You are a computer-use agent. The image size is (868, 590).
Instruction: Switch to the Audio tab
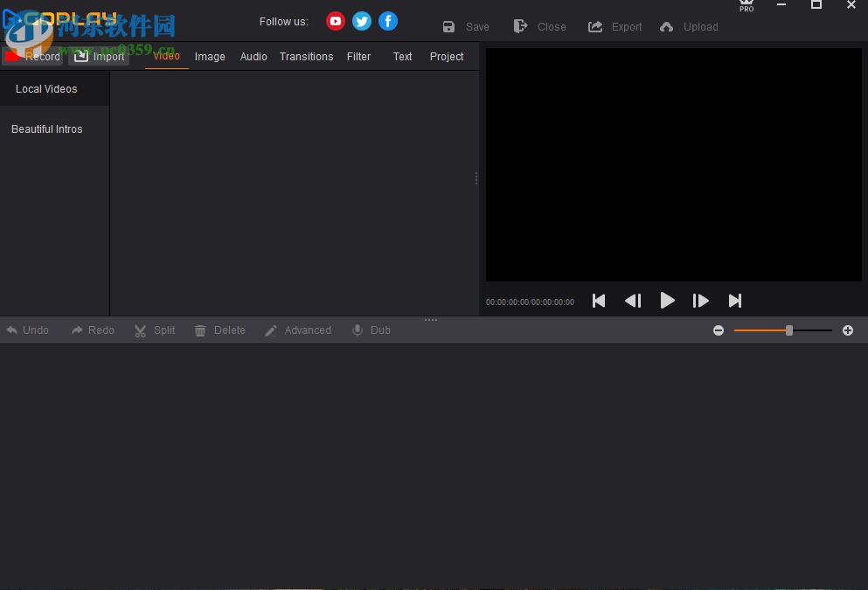[253, 56]
